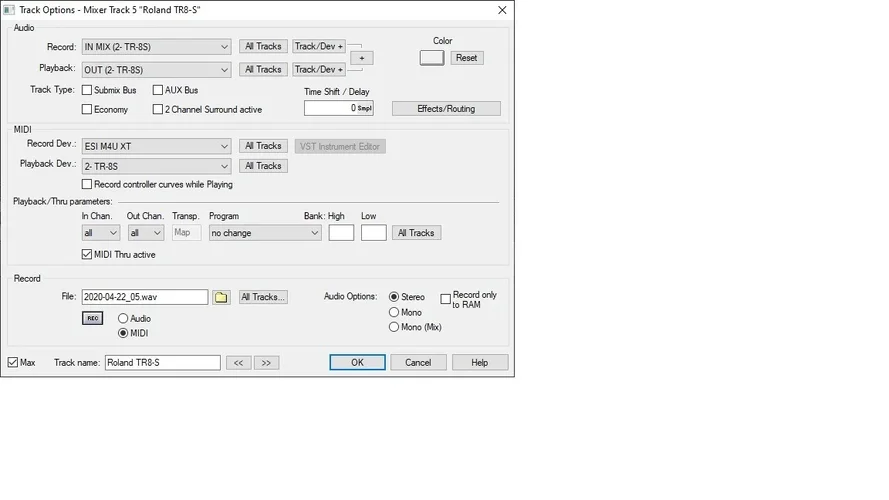Click Track/Dev + beside Playback device
Screen dimensions: 889x500
pos(319,70)
